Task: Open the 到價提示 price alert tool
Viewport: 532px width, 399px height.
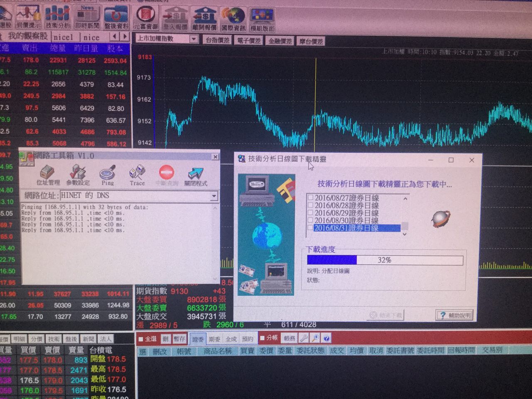Action: 28,17
